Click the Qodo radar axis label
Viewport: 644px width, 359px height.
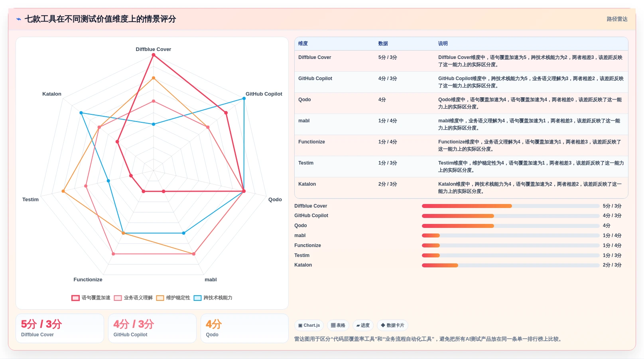pyautogui.click(x=275, y=200)
